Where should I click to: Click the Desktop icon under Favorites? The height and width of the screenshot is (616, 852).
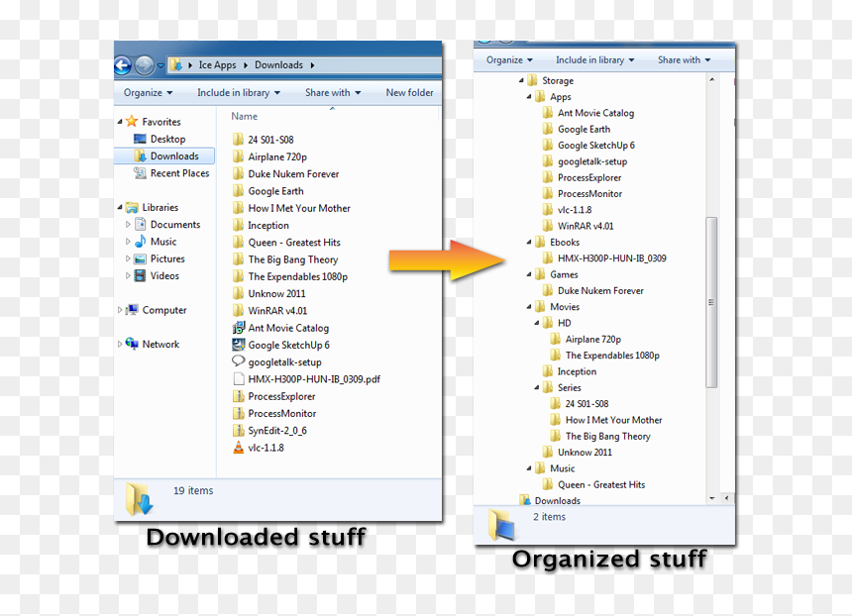pos(140,139)
